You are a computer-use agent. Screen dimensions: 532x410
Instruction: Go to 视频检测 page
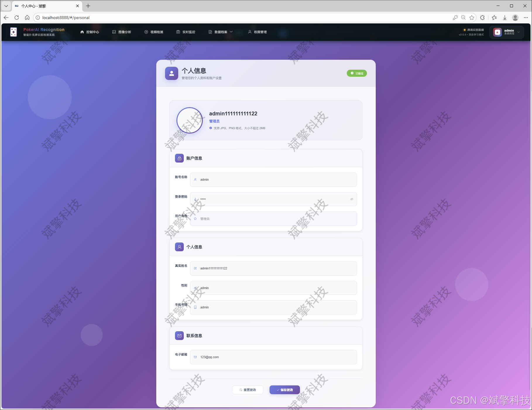pyautogui.click(x=154, y=32)
